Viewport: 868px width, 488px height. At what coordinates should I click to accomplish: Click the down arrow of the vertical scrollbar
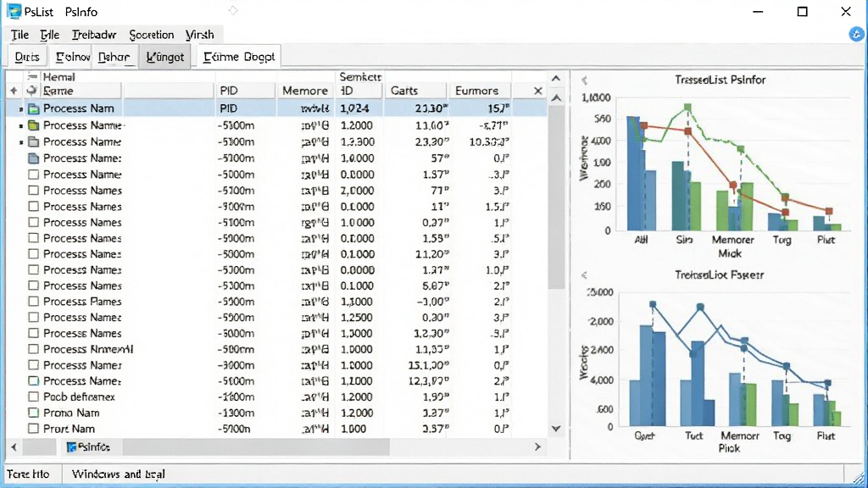pos(556,429)
